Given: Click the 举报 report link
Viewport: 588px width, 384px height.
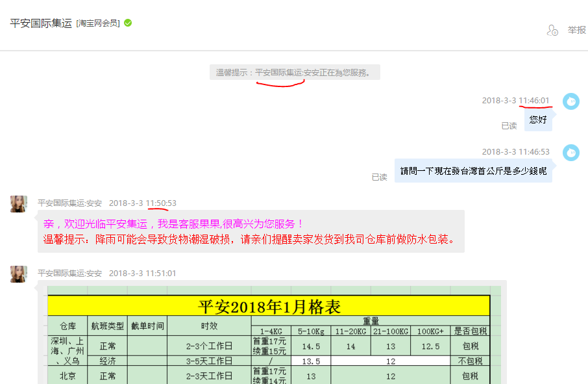Looking at the screenshot, I should pos(577,30).
